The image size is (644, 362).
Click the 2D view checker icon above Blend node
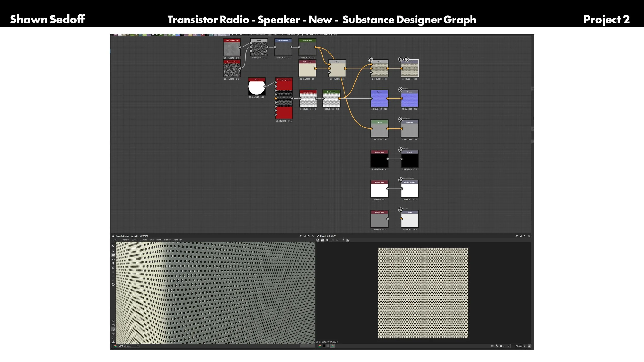pos(370,59)
